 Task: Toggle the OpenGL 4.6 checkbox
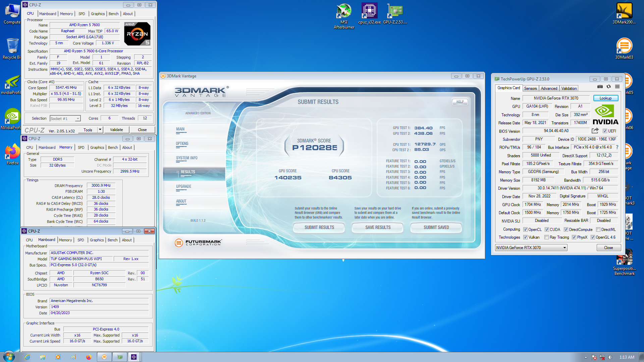point(593,237)
